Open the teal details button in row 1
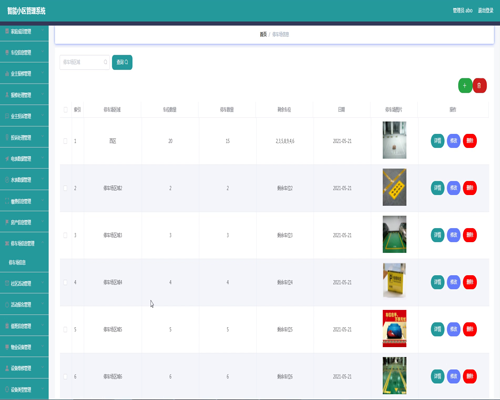This screenshot has height=400, width=500. (x=437, y=141)
